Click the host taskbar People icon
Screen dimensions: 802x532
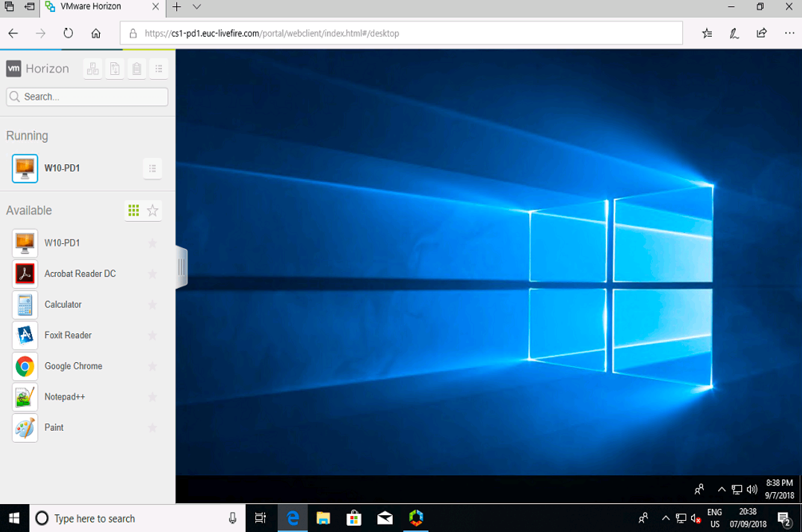(643, 518)
